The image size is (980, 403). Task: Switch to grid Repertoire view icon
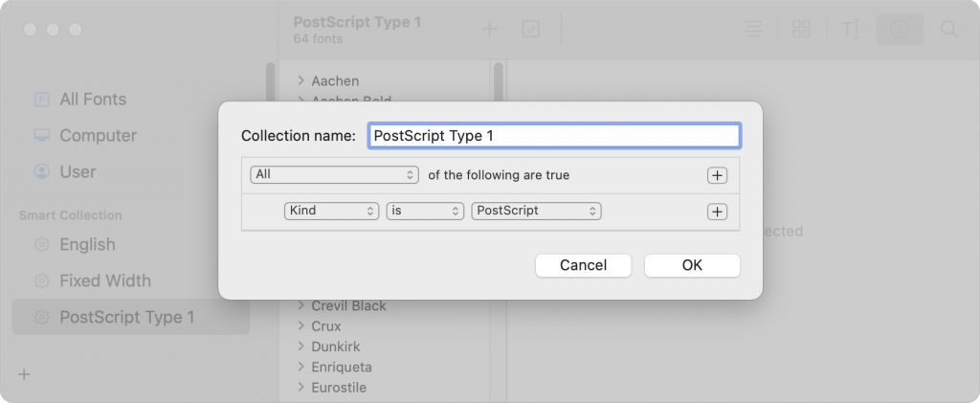point(801,30)
